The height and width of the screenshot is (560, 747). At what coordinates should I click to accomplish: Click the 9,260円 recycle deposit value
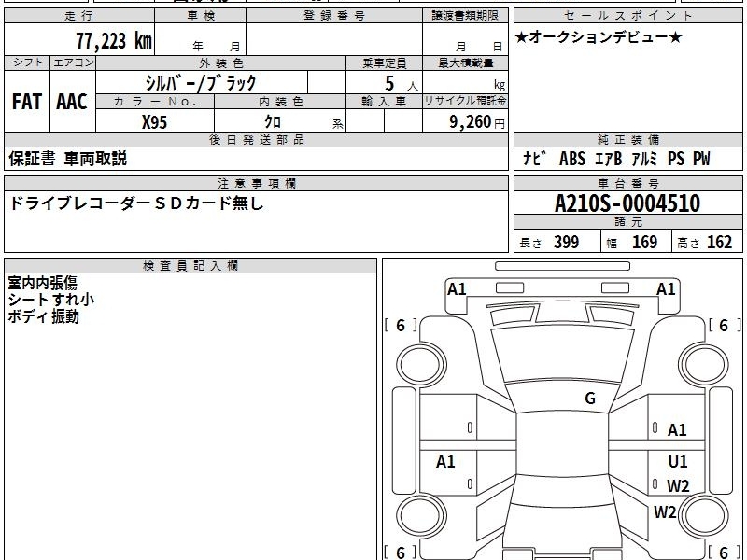coord(477,122)
